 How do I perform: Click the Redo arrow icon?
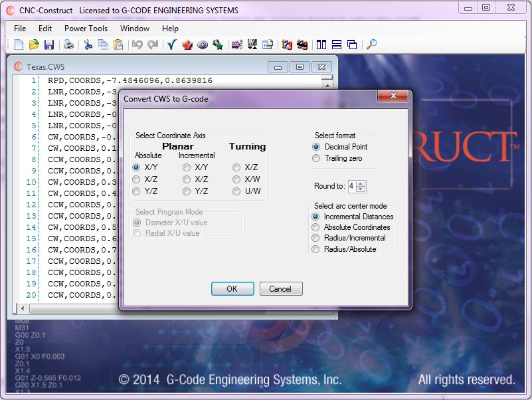(x=153, y=45)
